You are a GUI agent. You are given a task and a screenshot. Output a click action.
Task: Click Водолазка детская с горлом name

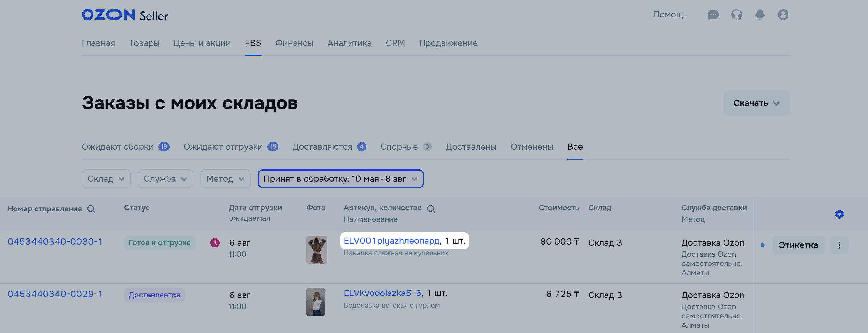(x=391, y=305)
